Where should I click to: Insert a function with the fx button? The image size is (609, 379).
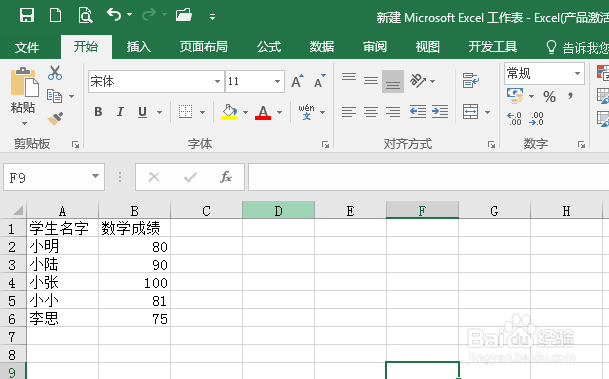[x=226, y=177]
